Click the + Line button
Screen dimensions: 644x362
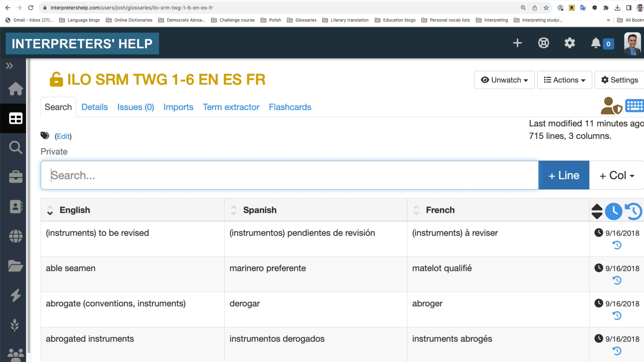[564, 175]
